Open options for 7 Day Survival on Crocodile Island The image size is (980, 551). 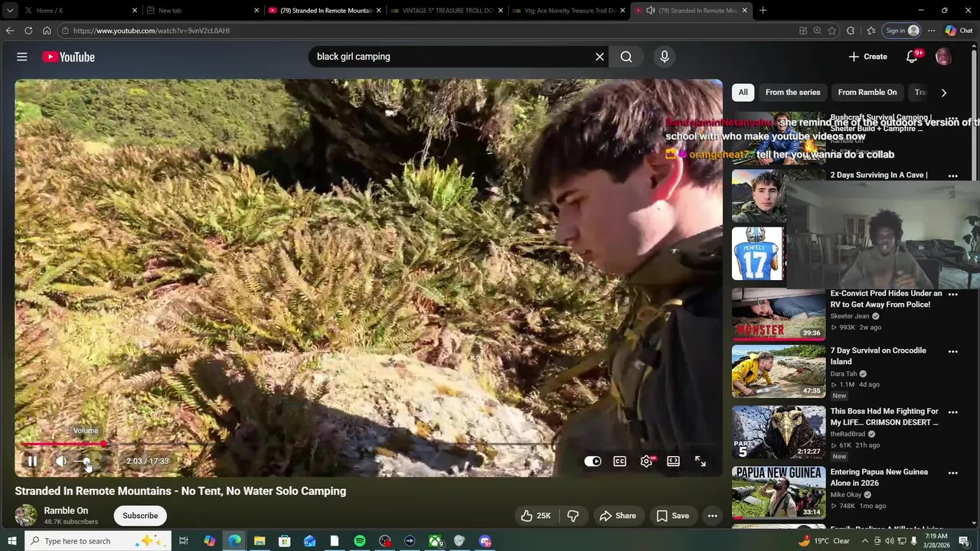(x=952, y=351)
